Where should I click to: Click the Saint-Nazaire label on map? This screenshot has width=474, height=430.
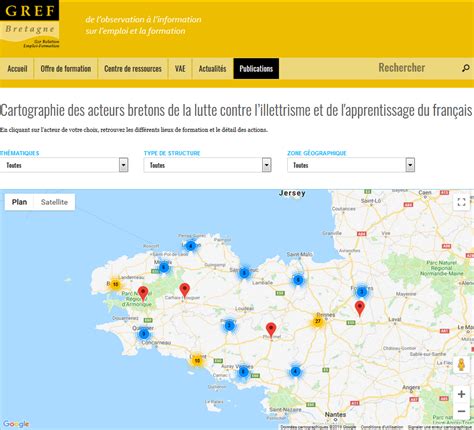tap(285, 409)
